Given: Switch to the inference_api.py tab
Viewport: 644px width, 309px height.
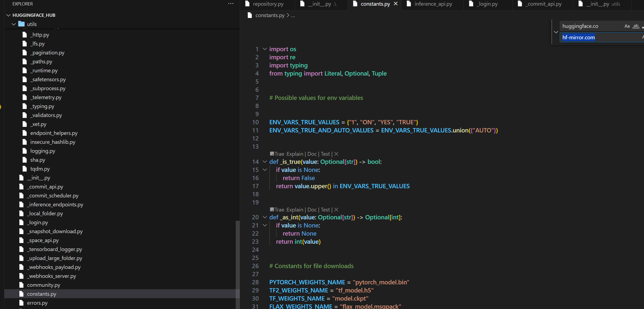Looking at the screenshot, I should coord(433,4).
